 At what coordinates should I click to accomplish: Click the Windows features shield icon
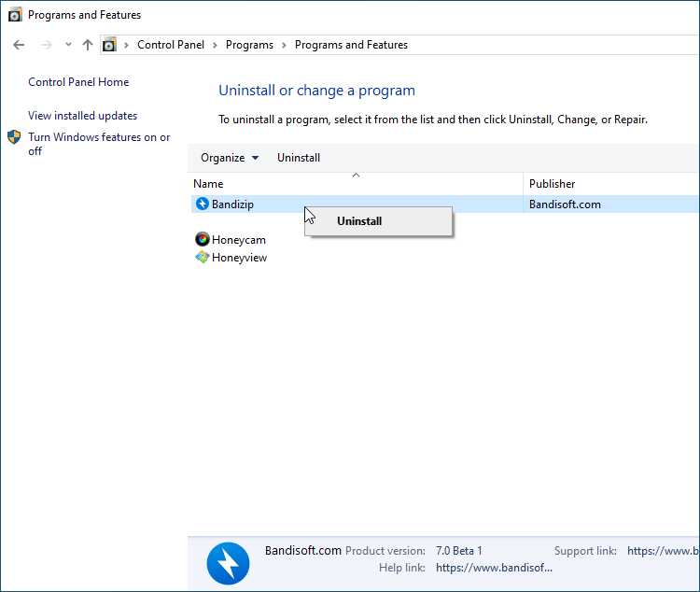tap(15, 137)
